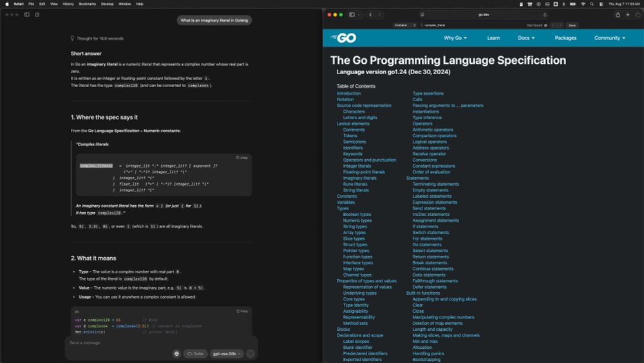Image resolution: width=644 pixels, height=363 pixels.
Task: Open the File menu
Action: coord(31,4)
